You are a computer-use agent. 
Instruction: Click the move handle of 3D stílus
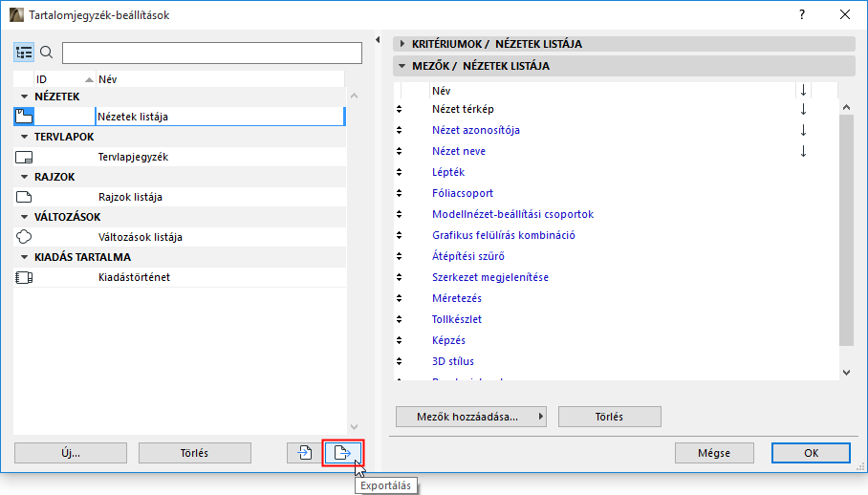point(400,362)
